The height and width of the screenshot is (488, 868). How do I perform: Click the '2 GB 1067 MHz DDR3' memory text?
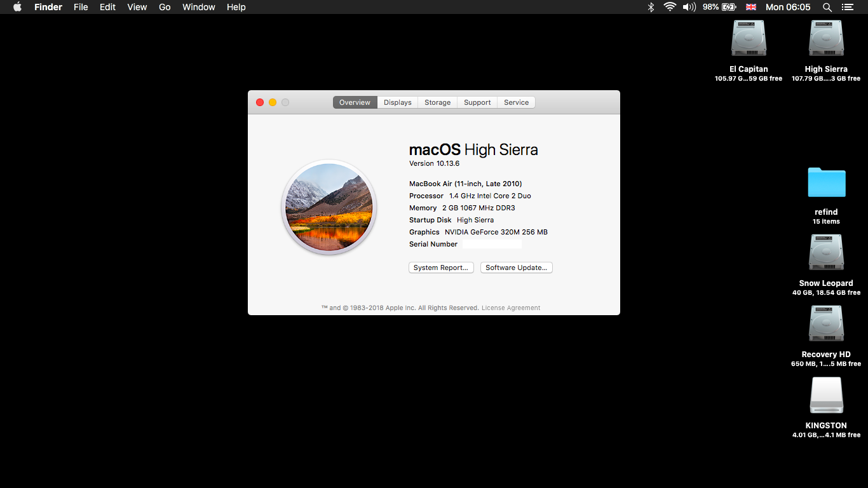click(x=478, y=208)
